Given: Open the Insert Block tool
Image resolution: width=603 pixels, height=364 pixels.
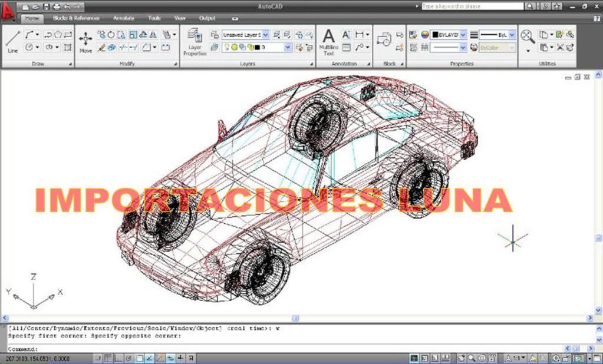Looking at the screenshot, I should coord(384,39).
